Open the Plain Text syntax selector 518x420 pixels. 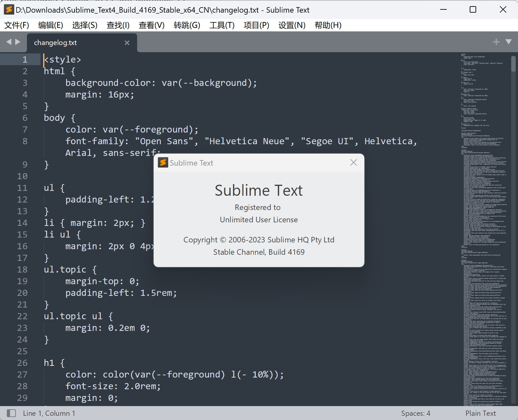point(481,413)
